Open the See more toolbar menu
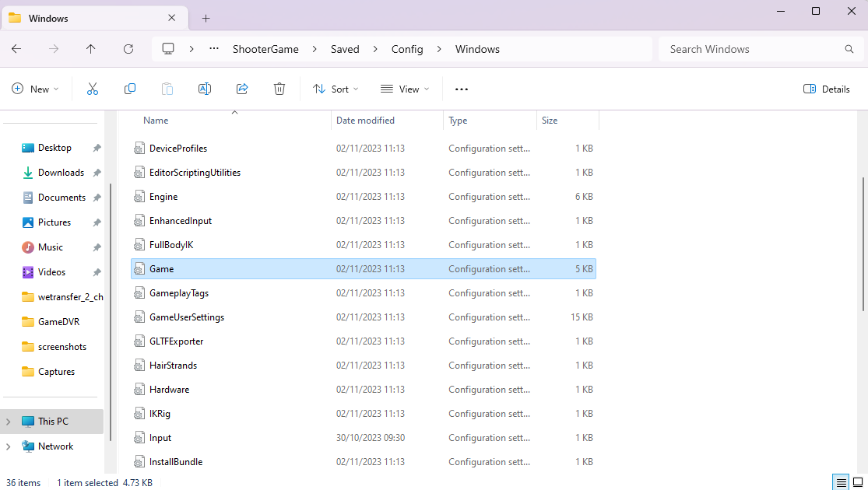868x490 pixels. coord(461,89)
